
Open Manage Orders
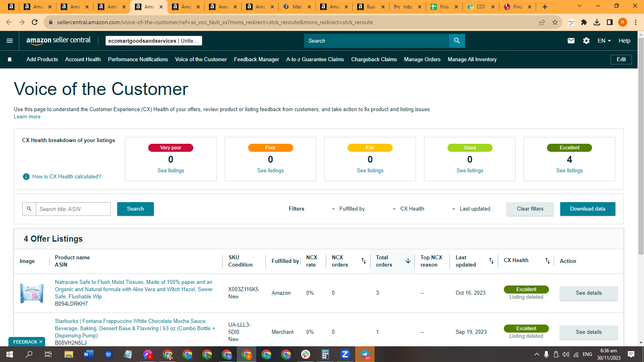point(422,60)
